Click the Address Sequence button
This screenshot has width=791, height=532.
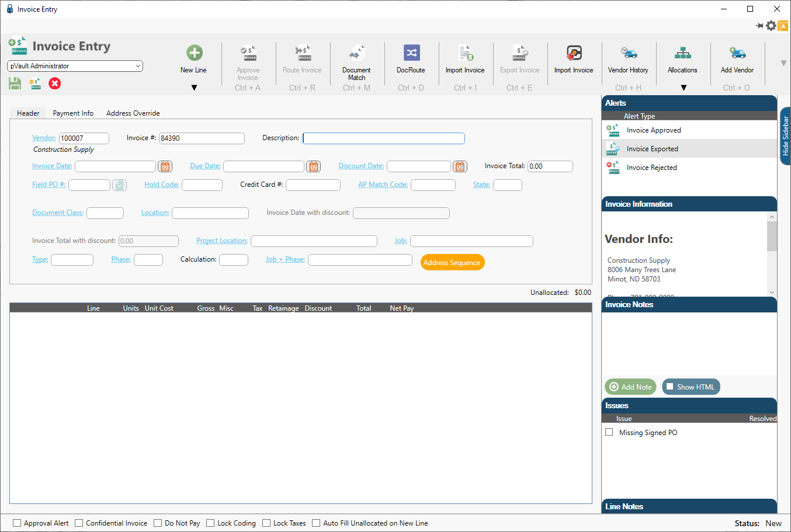pyautogui.click(x=453, y=262)
